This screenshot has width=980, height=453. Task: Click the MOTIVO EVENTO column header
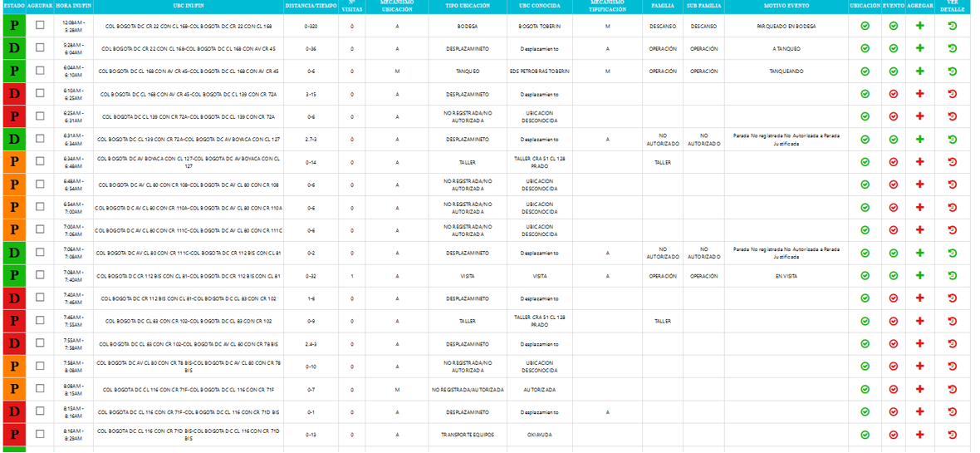[786, 6]
